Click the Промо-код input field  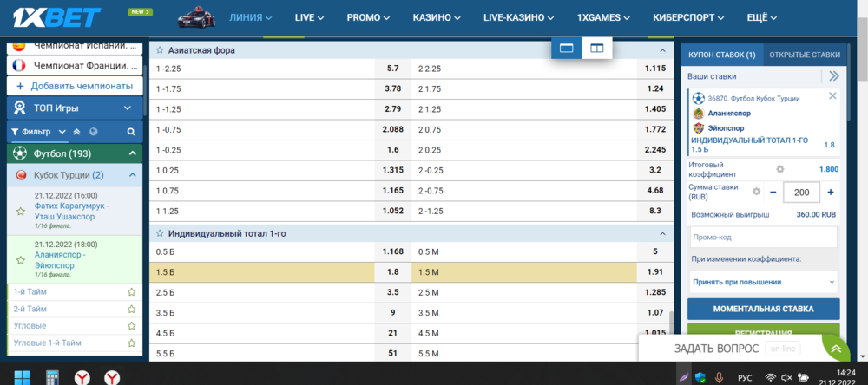tap(763, 238)
